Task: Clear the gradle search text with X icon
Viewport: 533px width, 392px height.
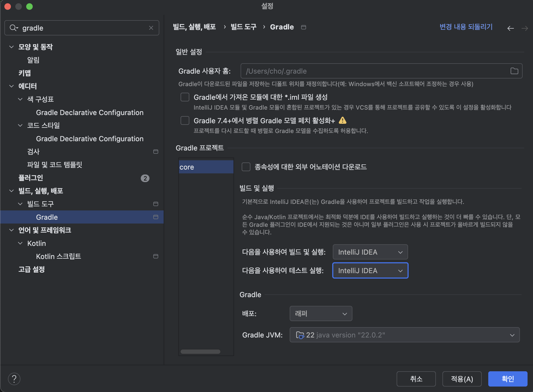Action: click(x=151, y=28)
